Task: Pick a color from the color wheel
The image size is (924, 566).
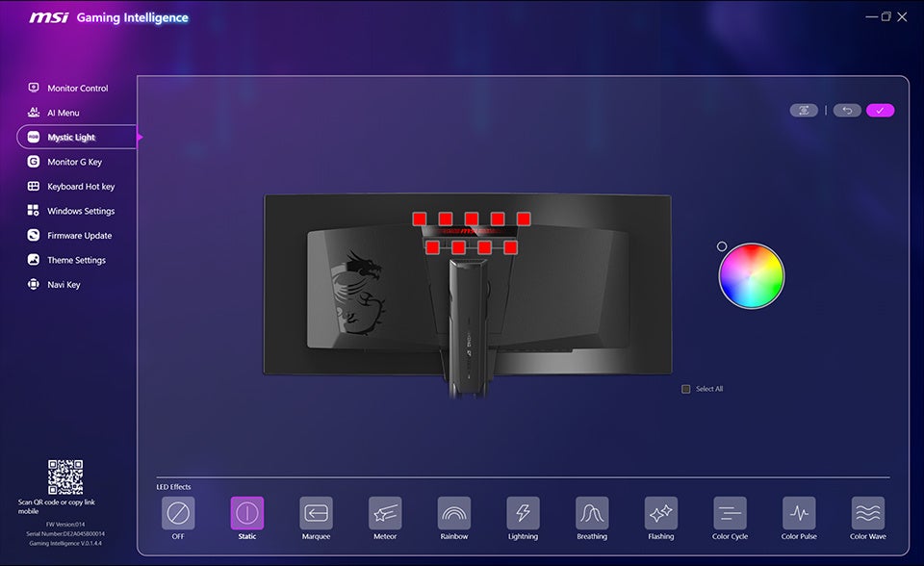Action: 751,275
